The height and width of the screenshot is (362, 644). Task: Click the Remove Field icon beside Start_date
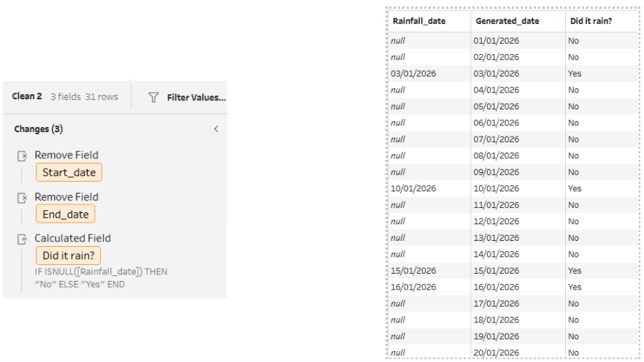23,155
